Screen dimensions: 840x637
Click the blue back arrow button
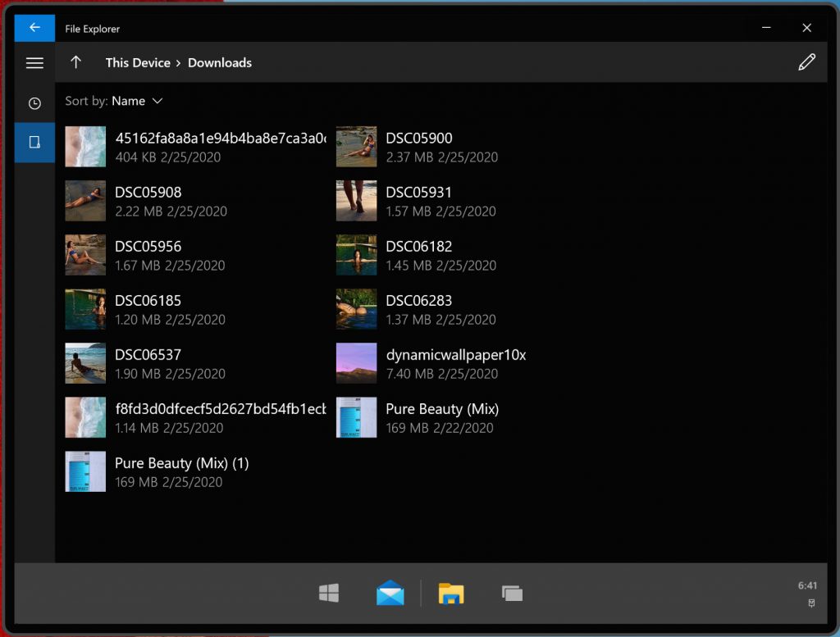click(x=34, y=28)
